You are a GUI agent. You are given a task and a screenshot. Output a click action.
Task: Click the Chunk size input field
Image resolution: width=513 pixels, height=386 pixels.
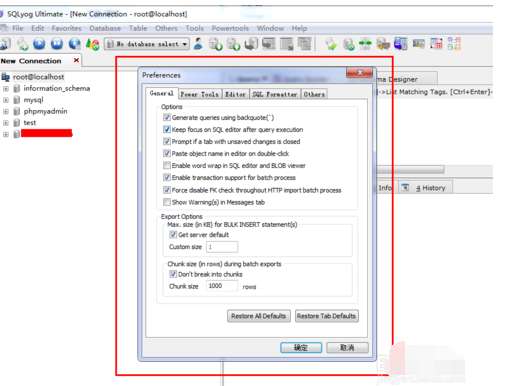pyautogui.click(x=222, y=286)
